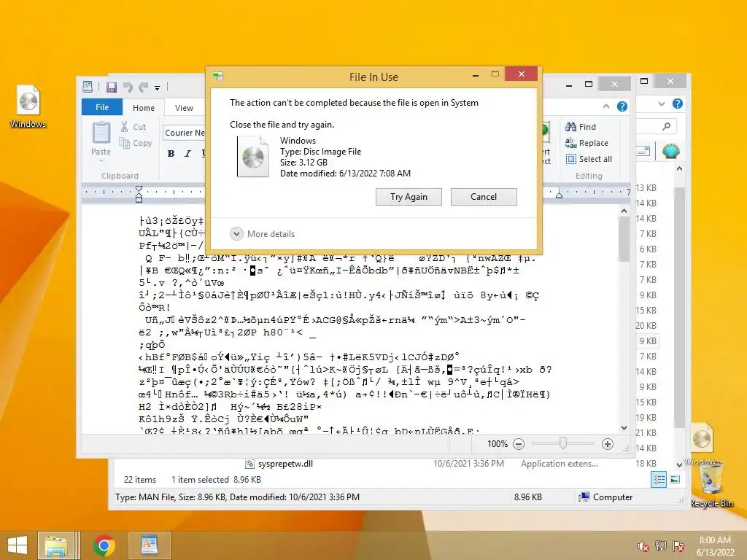The width and height of the screenshot is (747, 560).
Task: Click the Cut scissors button
Action: pyautogui.click(x=133, y=127)
